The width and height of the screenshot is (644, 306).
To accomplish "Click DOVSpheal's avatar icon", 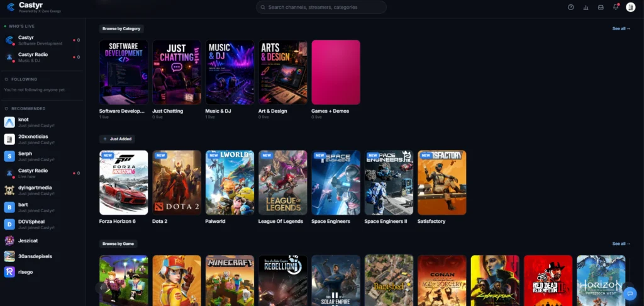I will (9, 224).
